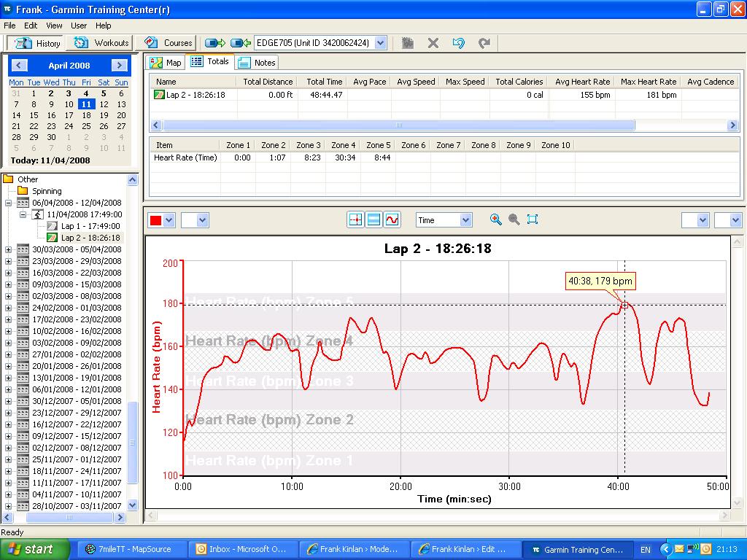Viewport: 747px width, 560px height.
Task: Click the Send to Device icon
Action: click(x=215, y=43)
